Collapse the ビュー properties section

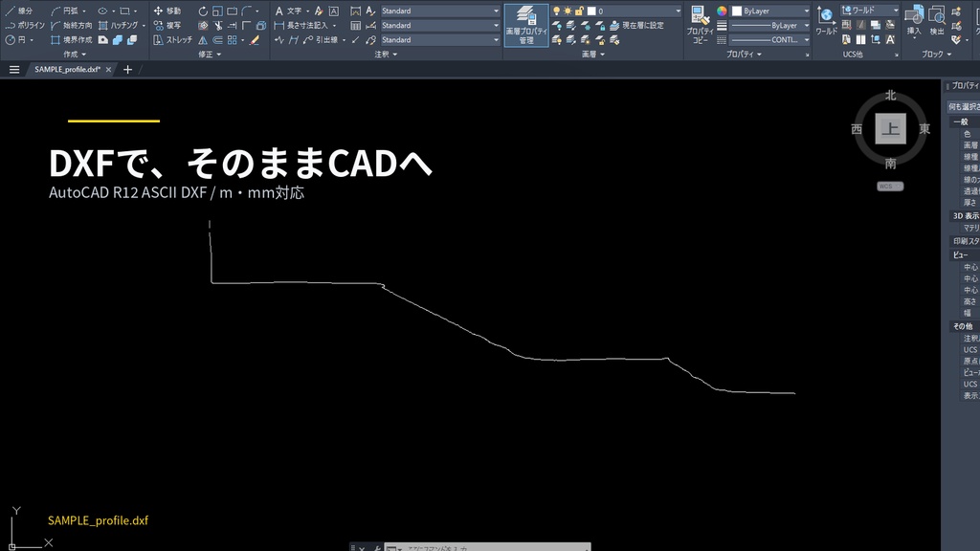(x=964, y=254)
